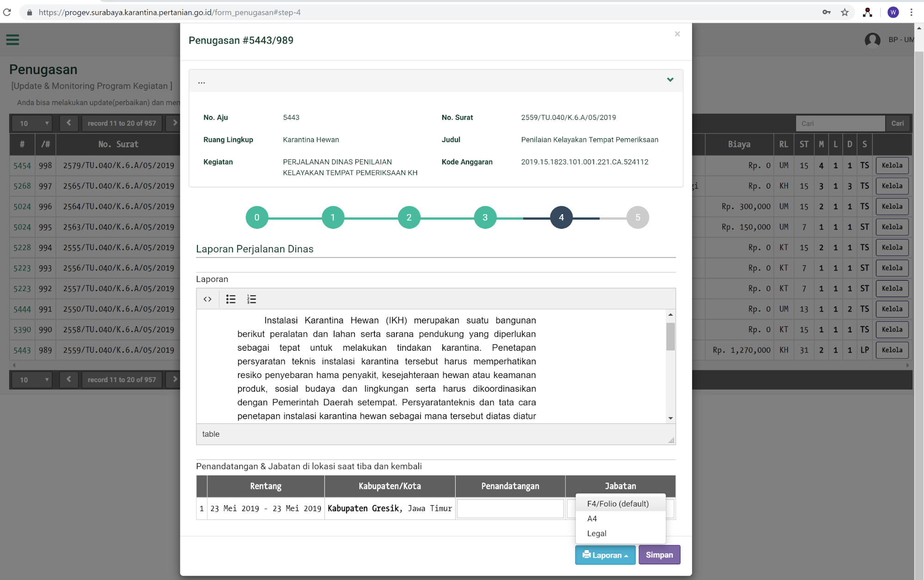The height and width of the screenshot is (580, 924).
Task: Open the hamburger sidebar menu
Action: click(x=12, y=40)
